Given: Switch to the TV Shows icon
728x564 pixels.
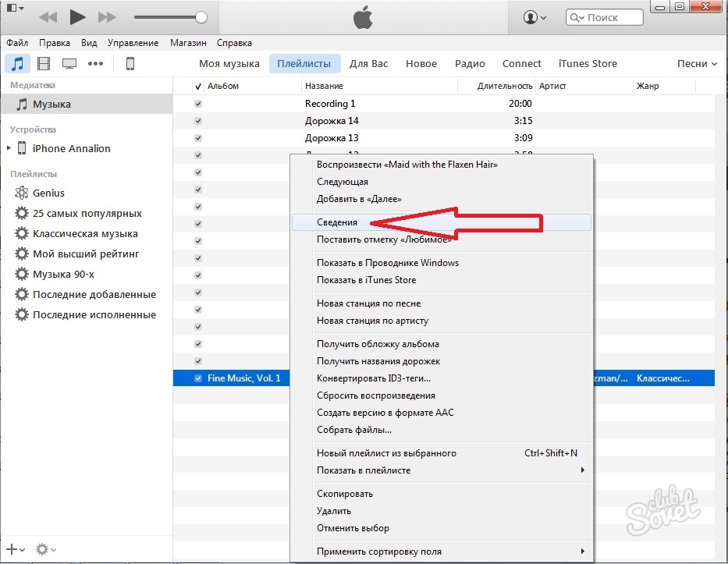Looking at the screenshot, I should tap(69, 64).
